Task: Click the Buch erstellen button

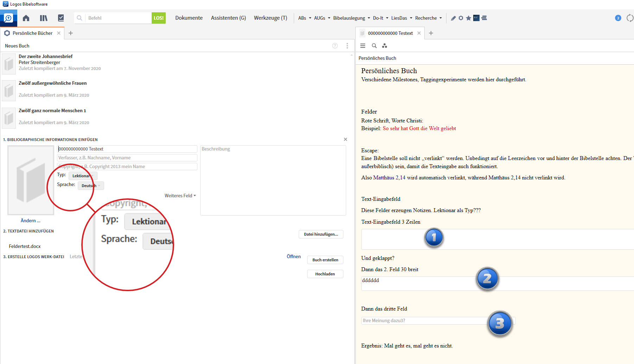Action: tap(325, 260)
